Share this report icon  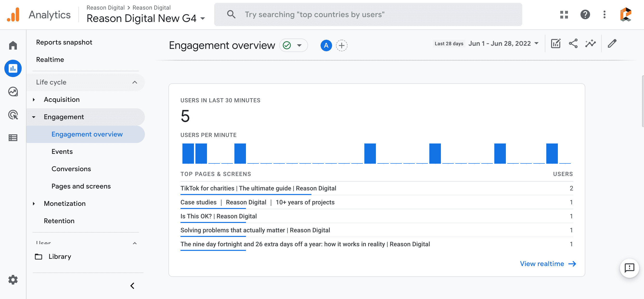(573, 44)
